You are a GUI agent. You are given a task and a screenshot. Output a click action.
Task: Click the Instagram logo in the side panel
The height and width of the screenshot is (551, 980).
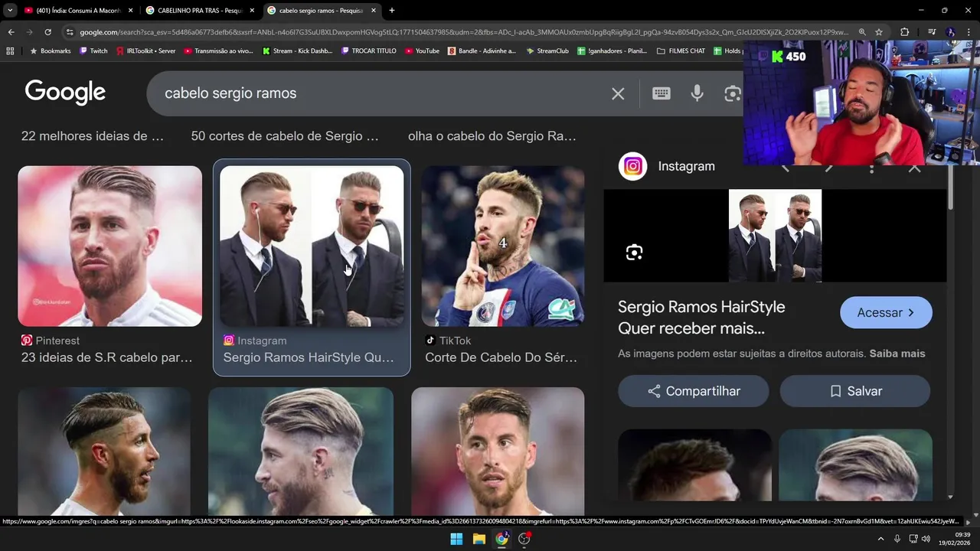632,166
